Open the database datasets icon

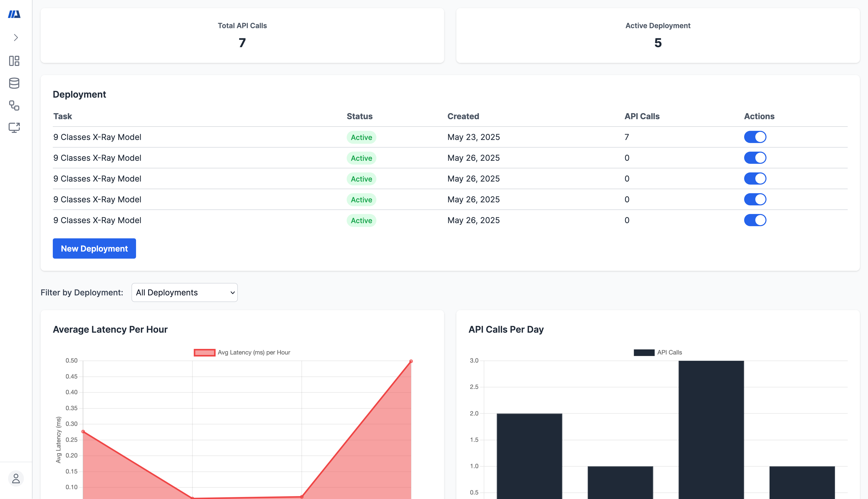(14, 83)
